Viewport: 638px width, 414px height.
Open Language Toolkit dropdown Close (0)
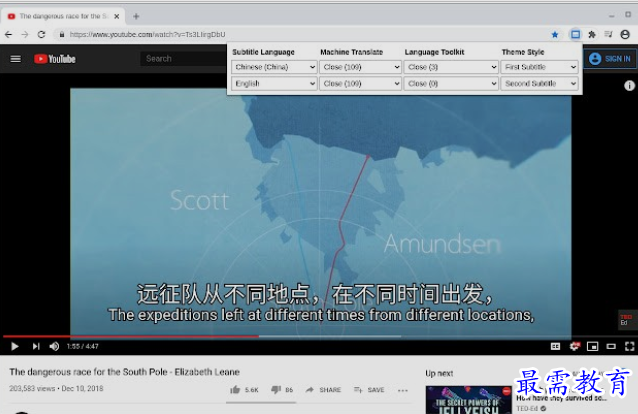tap(451, 83)
